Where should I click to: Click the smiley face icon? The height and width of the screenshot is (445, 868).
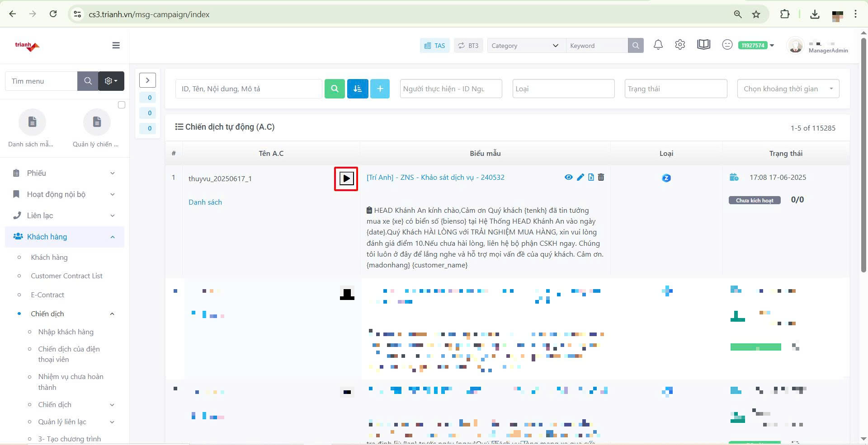click(727, 45)
